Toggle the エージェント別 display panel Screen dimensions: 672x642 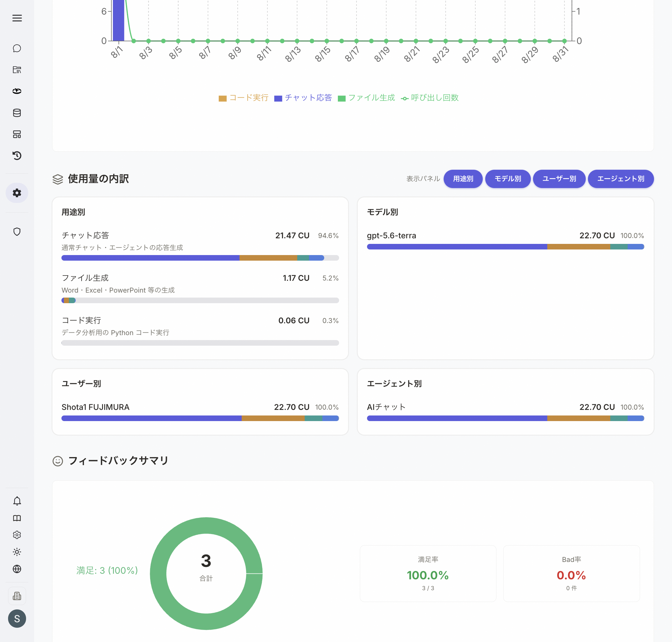(621, 179)
